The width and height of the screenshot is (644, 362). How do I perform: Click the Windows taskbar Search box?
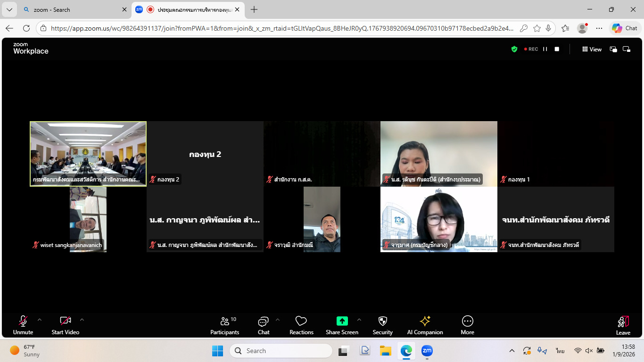point(281,351)
